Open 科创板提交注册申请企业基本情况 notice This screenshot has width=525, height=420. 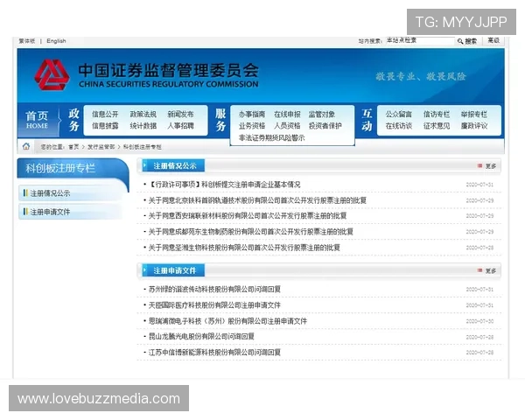(x=224, y=185)
